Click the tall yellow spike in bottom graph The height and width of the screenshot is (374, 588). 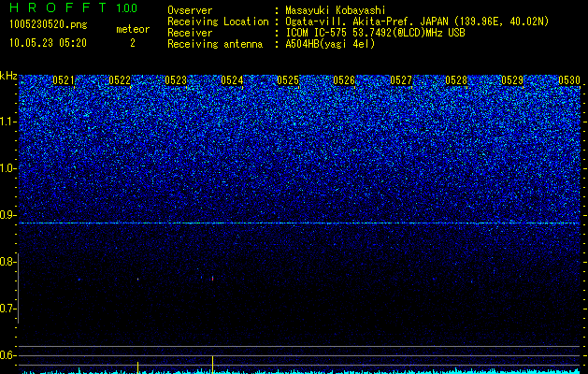point(212,364)
